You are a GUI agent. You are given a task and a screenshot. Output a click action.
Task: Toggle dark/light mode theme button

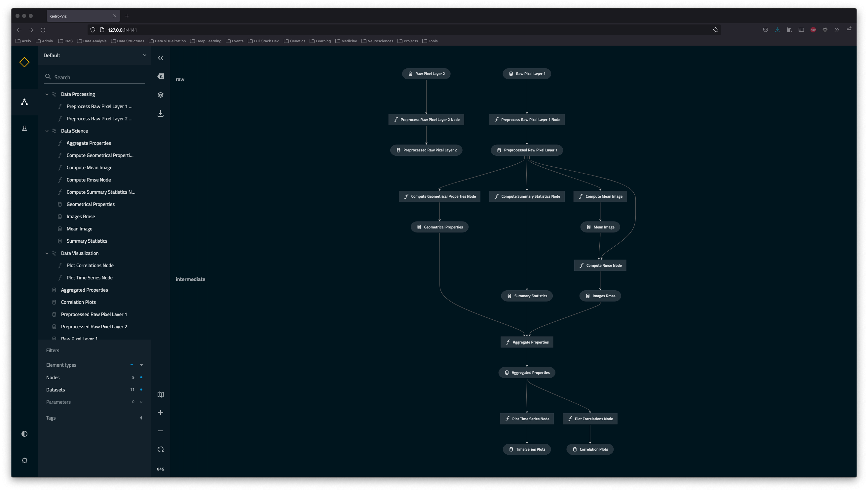point(24,434)
